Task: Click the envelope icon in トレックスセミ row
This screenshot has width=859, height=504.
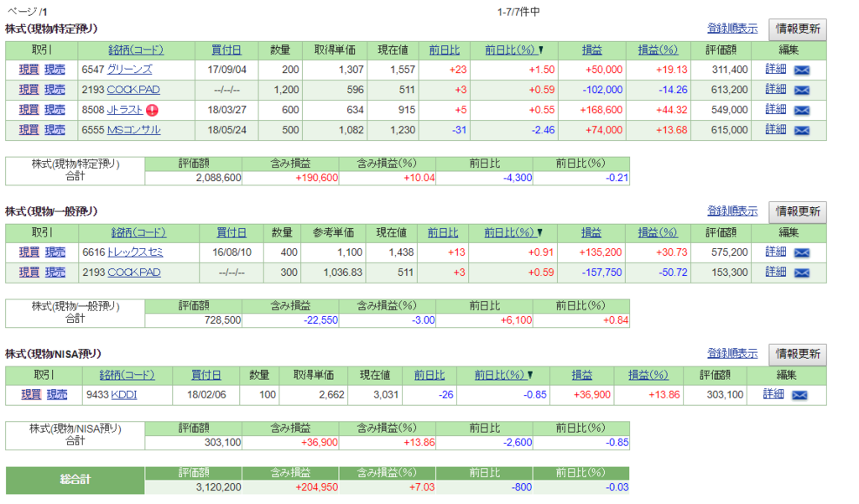Action: click(801, 253)
